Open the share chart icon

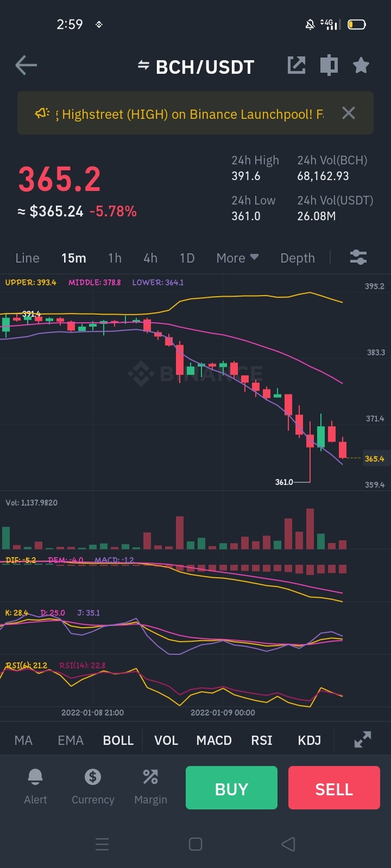click(x=297, y=65)
